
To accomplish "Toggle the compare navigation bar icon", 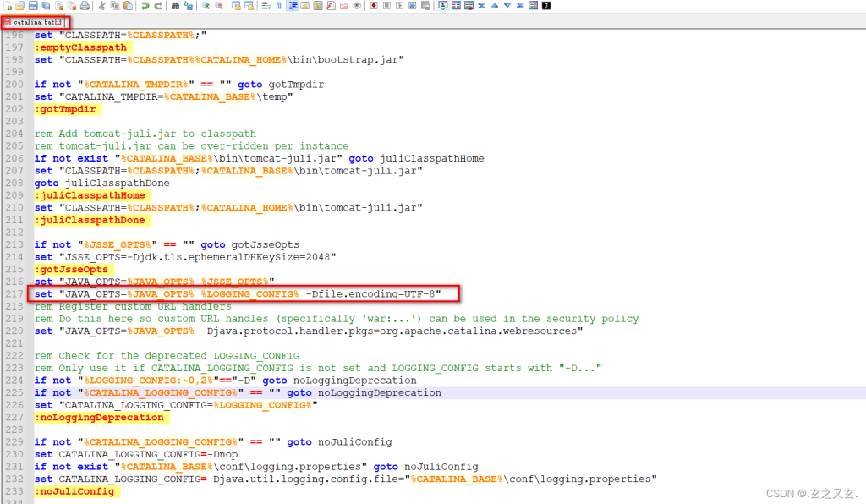I will click(x=534, y=6).
